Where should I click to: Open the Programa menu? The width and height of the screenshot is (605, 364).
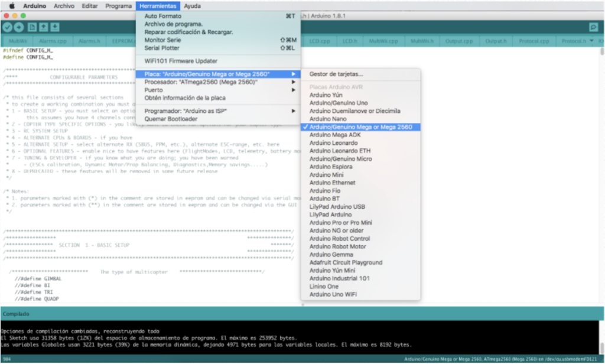coord(118,6)
